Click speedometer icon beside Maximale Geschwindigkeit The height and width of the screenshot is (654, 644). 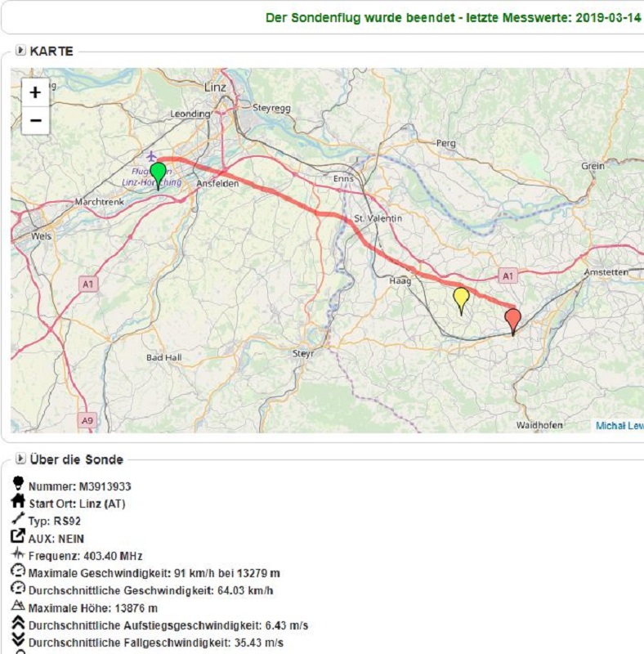coord(18,570)
